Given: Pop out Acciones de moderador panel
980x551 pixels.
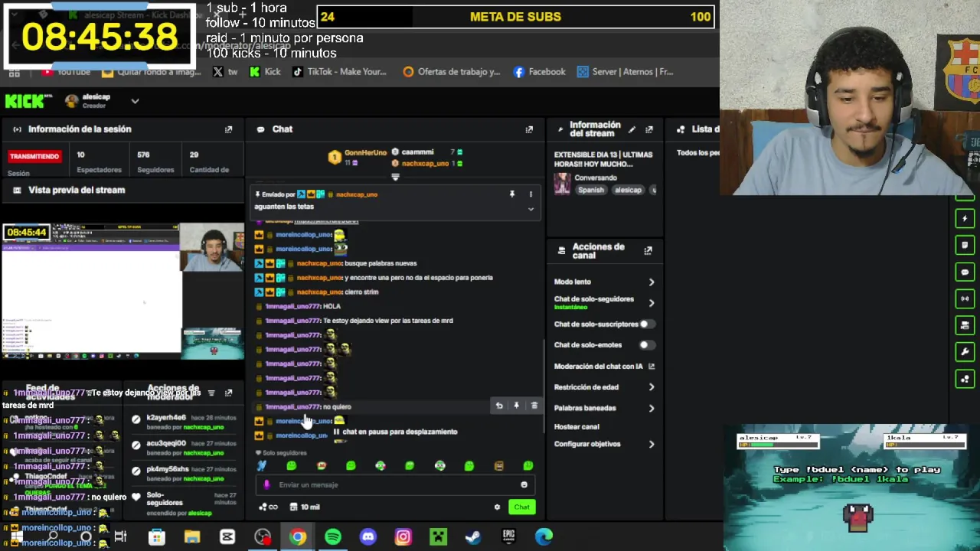Looking at the screenshot, I should pos(228,393).
